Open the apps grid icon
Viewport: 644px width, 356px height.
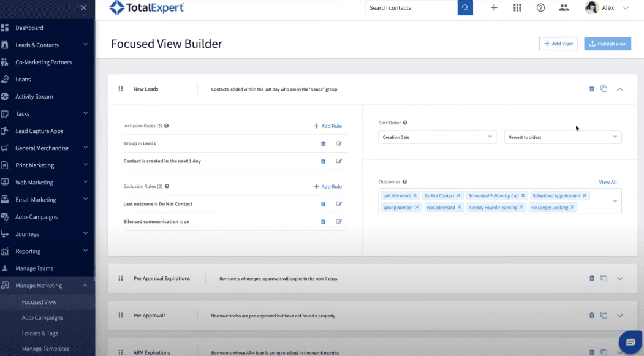[517, 8]
